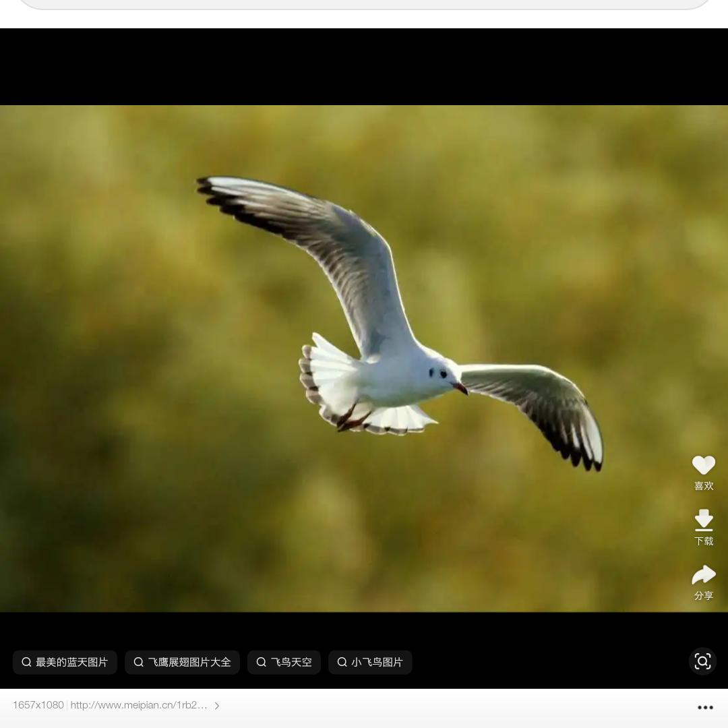Click the download arrow icon
This screenshot has width=728, height=728.
tap(703, 519)
